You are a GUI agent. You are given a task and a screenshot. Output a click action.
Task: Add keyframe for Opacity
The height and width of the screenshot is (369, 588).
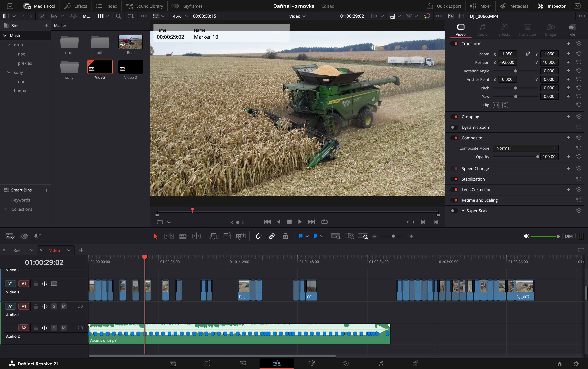568,156
